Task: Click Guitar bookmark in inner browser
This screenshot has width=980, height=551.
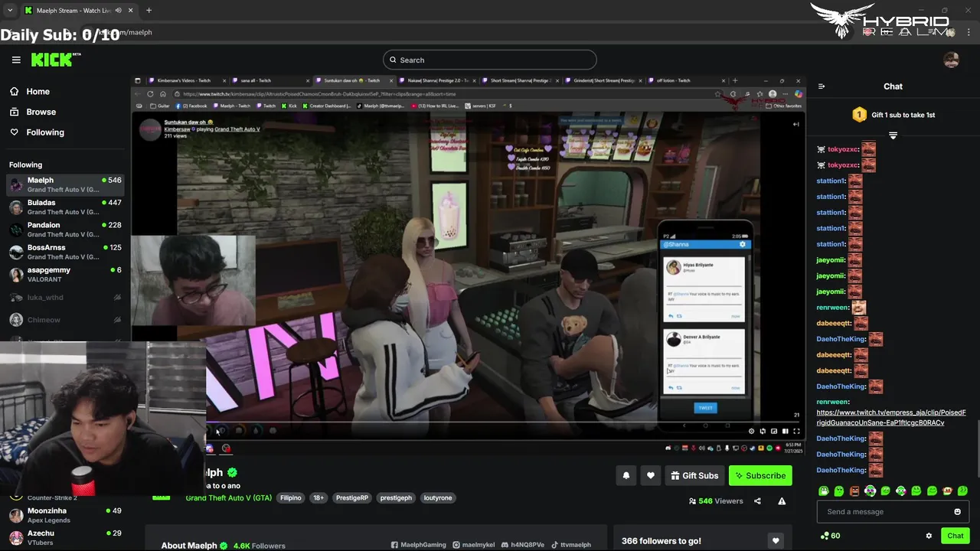Action: (x=160, y=106)
